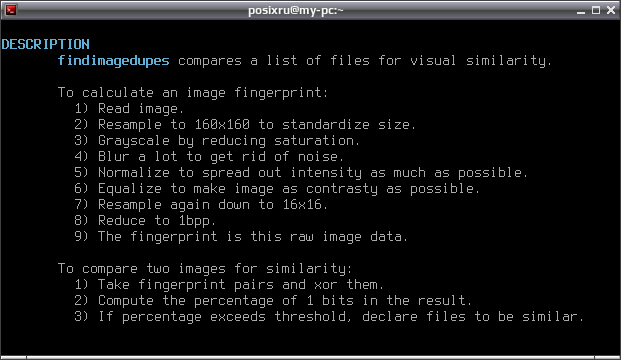Maximize the terminal window
Image resolution: width=621 pixels, height=360 pixels.
(x=596, y=10)
